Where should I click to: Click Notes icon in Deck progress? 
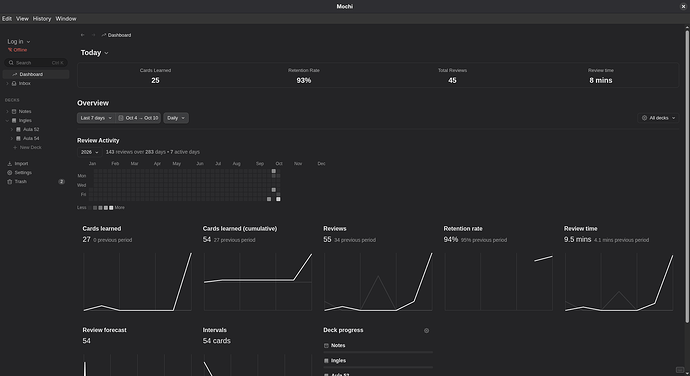click(326, 346)
